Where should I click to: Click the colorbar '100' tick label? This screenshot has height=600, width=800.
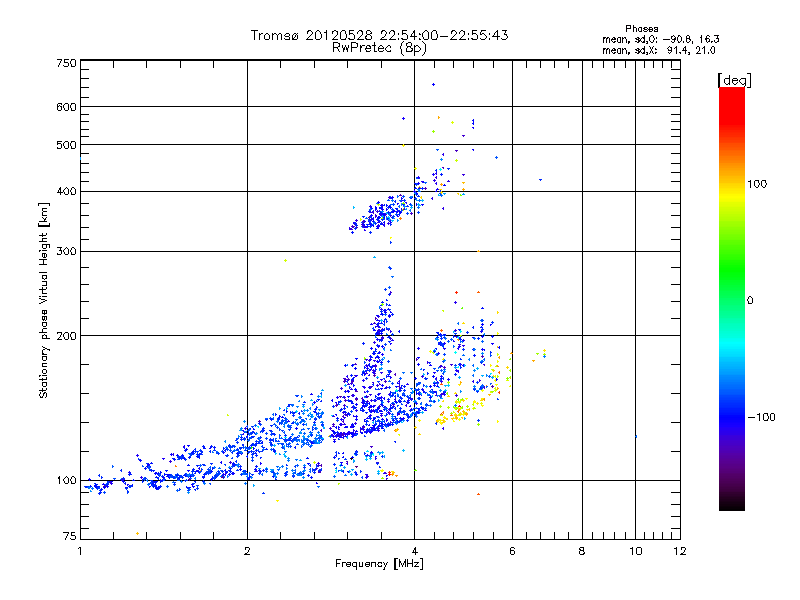[757, 184]
